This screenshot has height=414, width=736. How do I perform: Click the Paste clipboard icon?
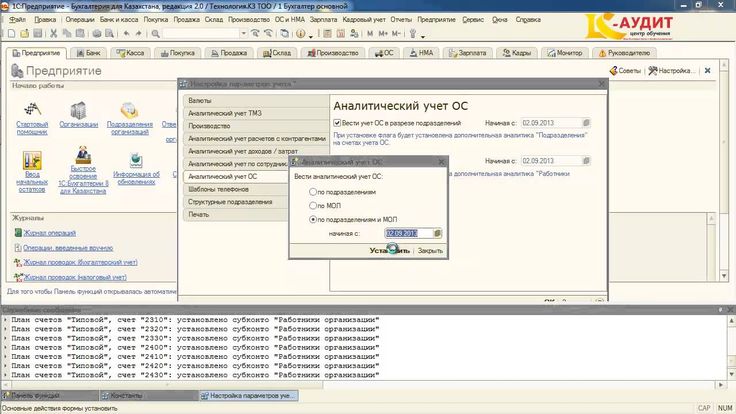tap(80, 33)
